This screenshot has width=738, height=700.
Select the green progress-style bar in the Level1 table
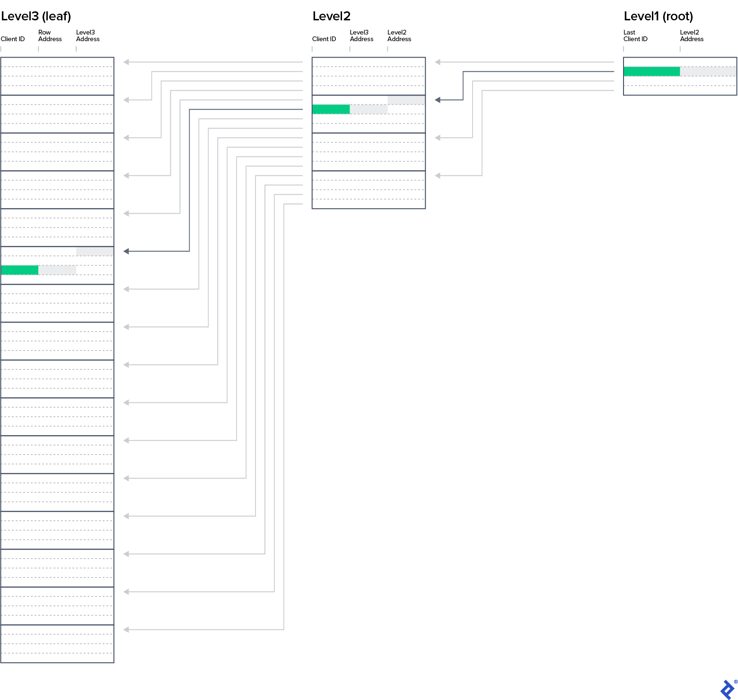pyautogui.click(x=651, y=71)
